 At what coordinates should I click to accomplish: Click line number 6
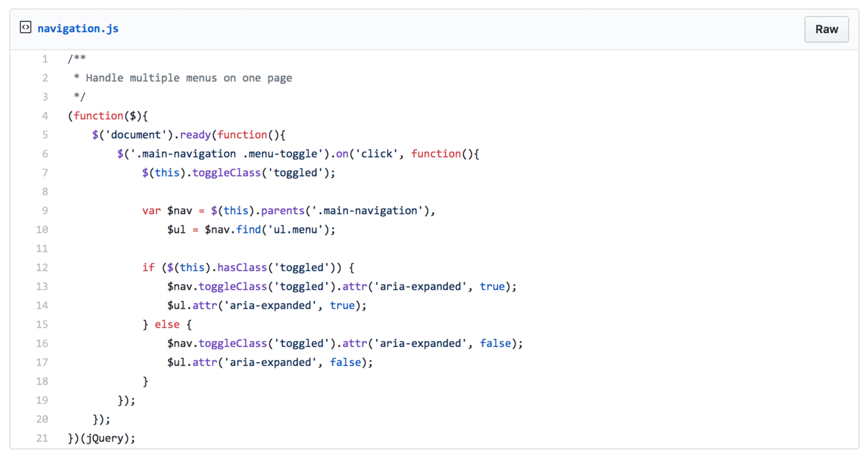pos(45,154)
